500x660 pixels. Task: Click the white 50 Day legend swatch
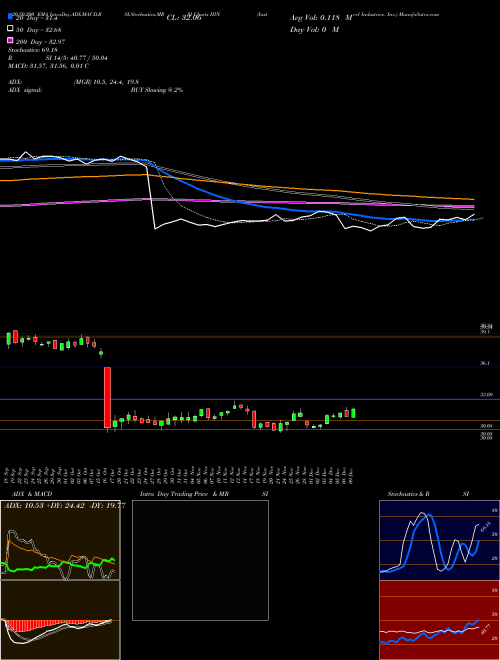tap(10, 29)
